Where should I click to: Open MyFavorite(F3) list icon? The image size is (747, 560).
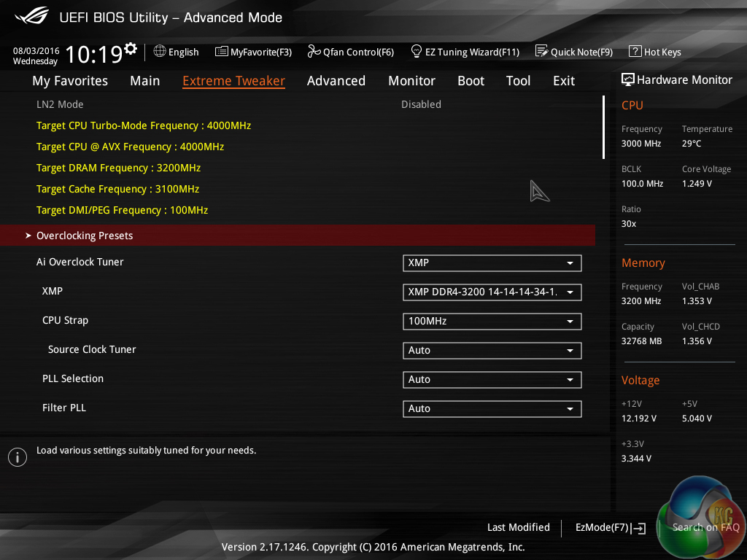coord(221,52)
